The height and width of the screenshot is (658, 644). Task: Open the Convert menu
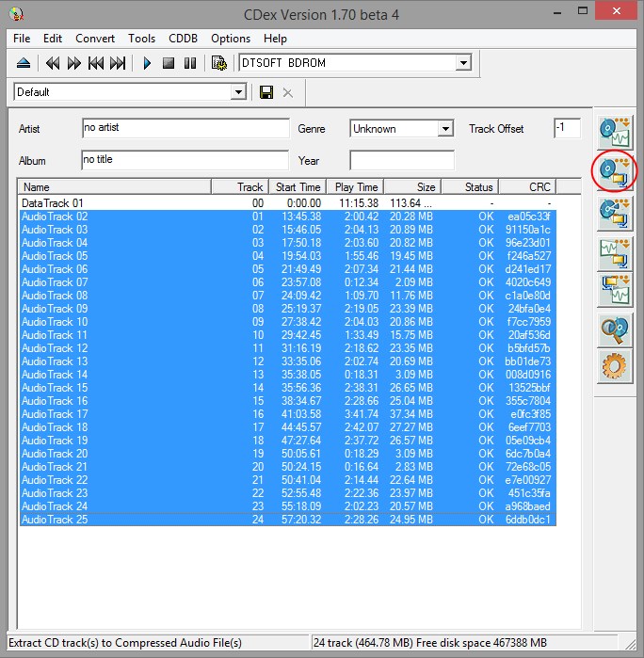95,39
